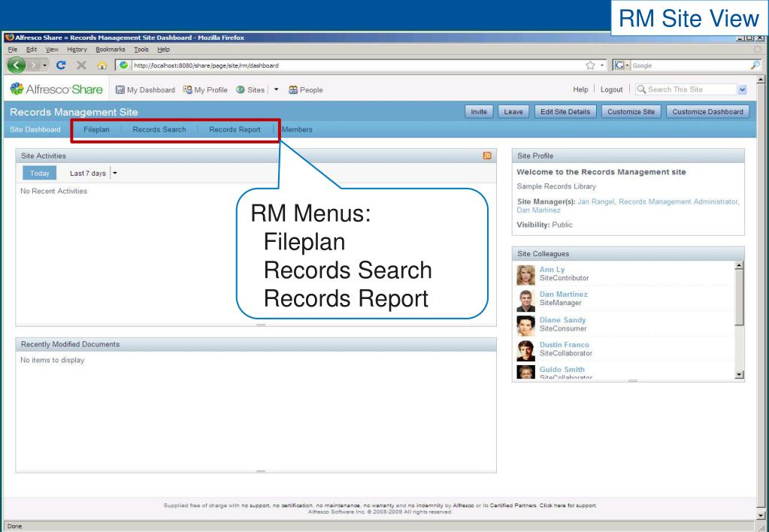Viewport: 769px width, 532px height.
Task: Click the Firefox Back arrow button
Action: (17, 65)
